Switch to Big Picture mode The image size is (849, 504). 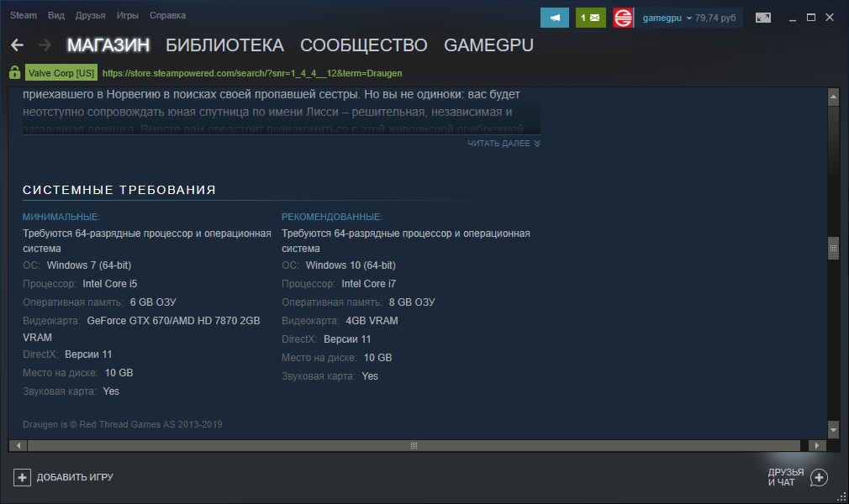[763, 18]
